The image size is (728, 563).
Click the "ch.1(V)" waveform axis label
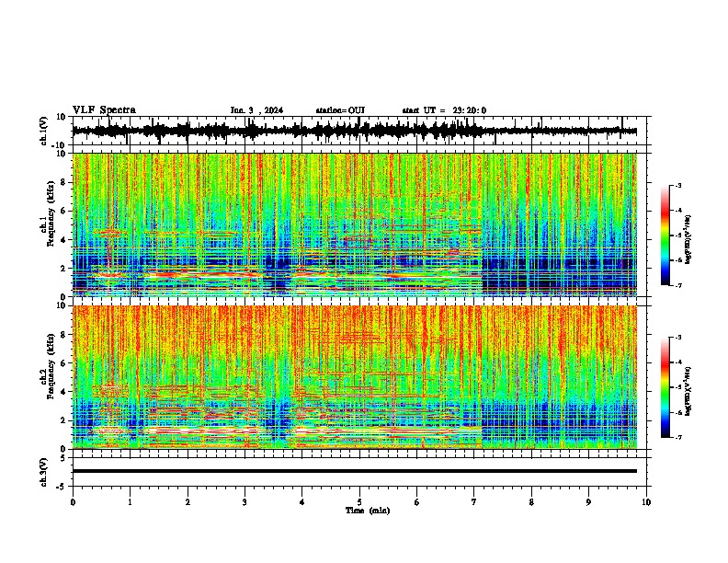[x=43, y=131]
